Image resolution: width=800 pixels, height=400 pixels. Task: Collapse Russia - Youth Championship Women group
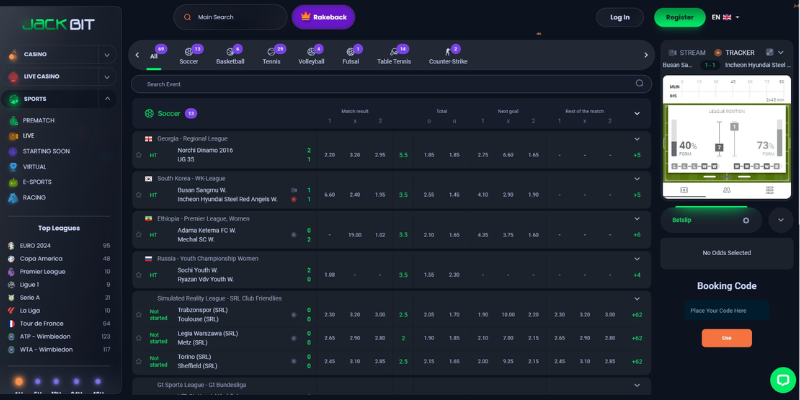click(x=637, y=259)
